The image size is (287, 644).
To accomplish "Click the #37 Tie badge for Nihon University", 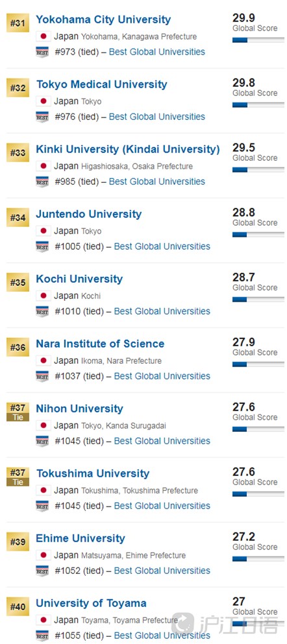I will click(x=18, y=412).
